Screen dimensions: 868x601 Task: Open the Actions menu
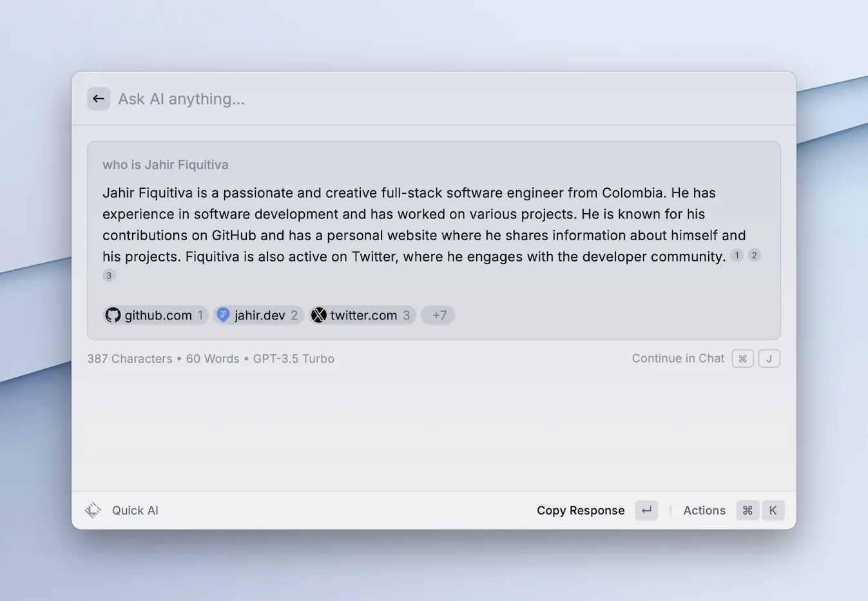coord(704,510)
